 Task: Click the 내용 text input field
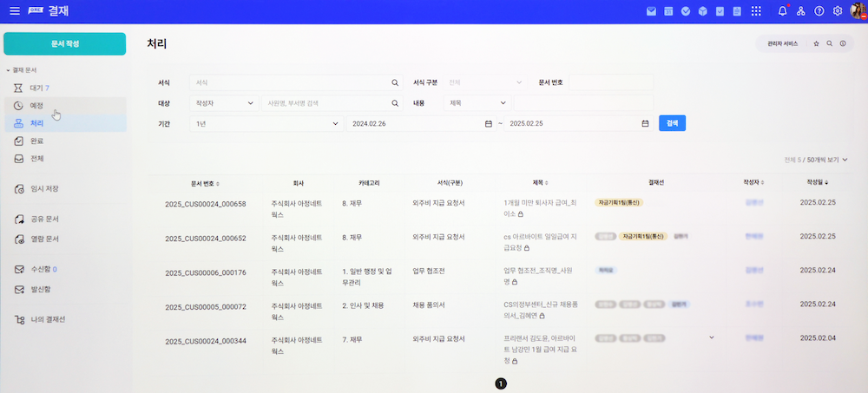click(583, 103)
